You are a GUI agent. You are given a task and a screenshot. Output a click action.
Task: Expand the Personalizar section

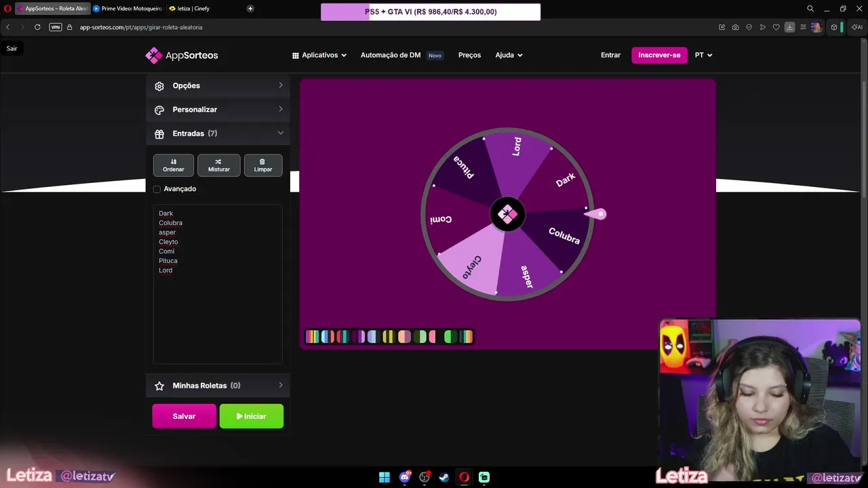[218, 109]
